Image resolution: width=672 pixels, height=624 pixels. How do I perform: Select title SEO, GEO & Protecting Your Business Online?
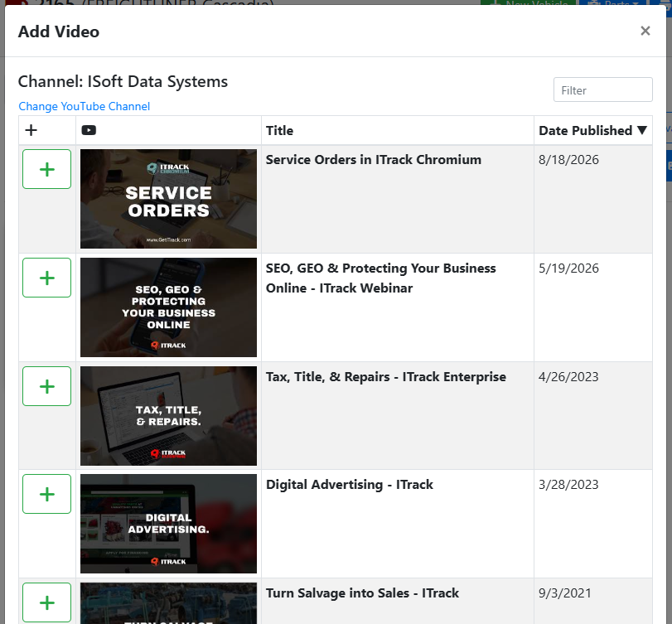point(380,278)
